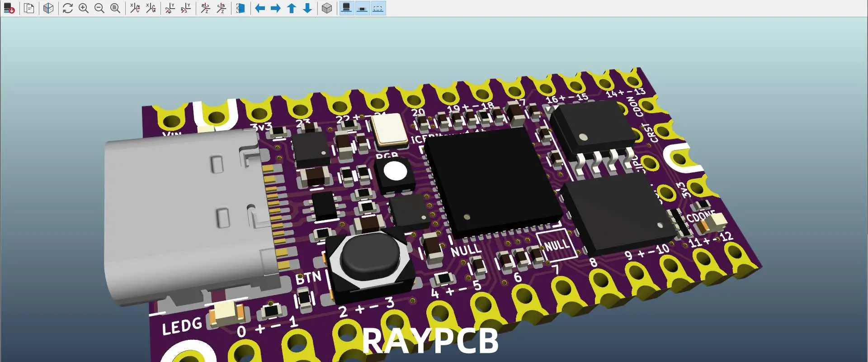This screenshot has height=362, width=868.
Task: Flip the board view
Action: coord(241,8)
